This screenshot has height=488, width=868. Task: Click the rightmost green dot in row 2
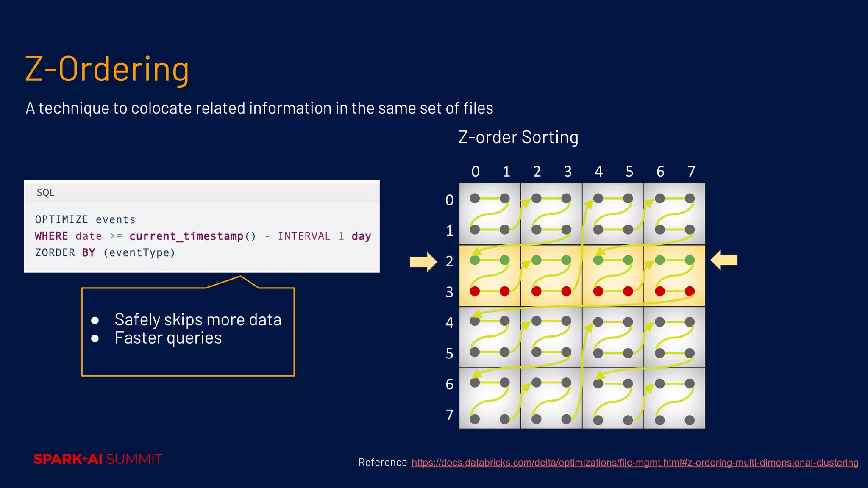pyautogui.click(x=690, y=260)
